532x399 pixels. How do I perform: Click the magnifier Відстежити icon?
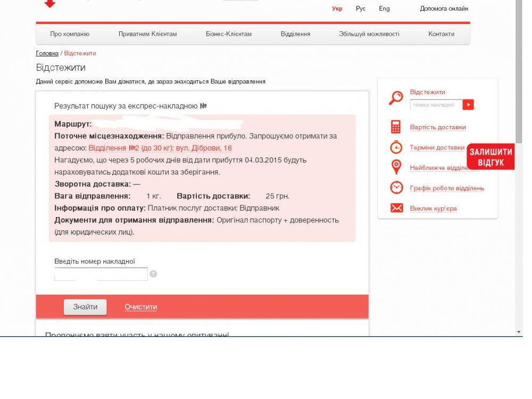396,98
